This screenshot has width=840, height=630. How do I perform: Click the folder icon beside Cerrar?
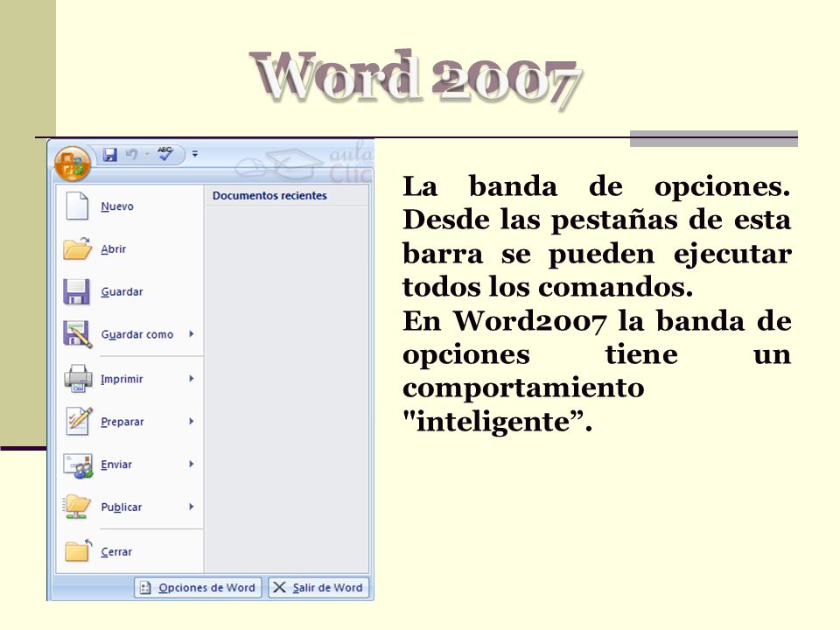78,550
